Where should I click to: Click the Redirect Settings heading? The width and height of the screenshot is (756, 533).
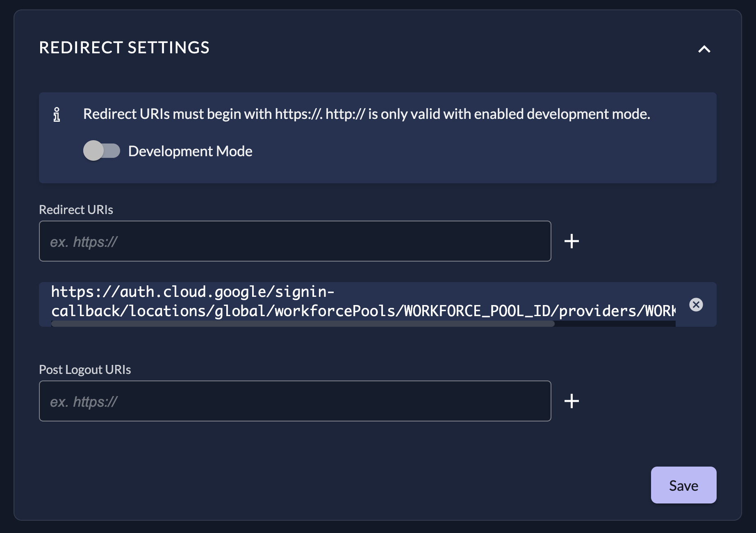124,48
